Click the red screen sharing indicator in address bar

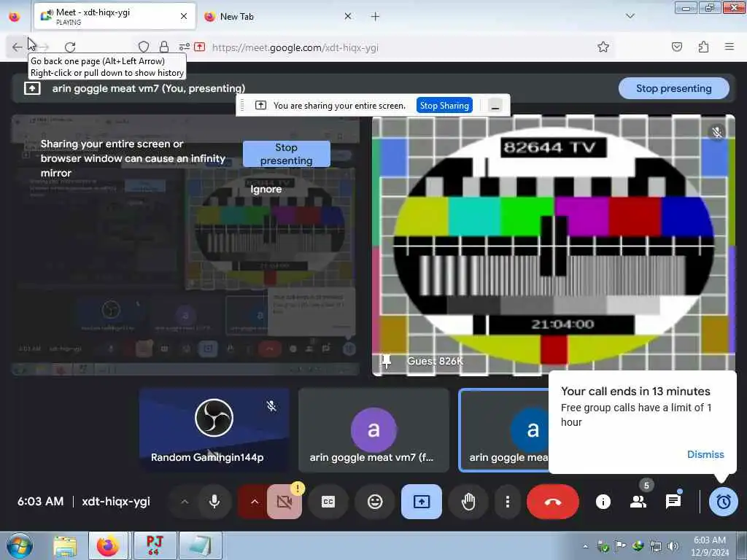200,47
